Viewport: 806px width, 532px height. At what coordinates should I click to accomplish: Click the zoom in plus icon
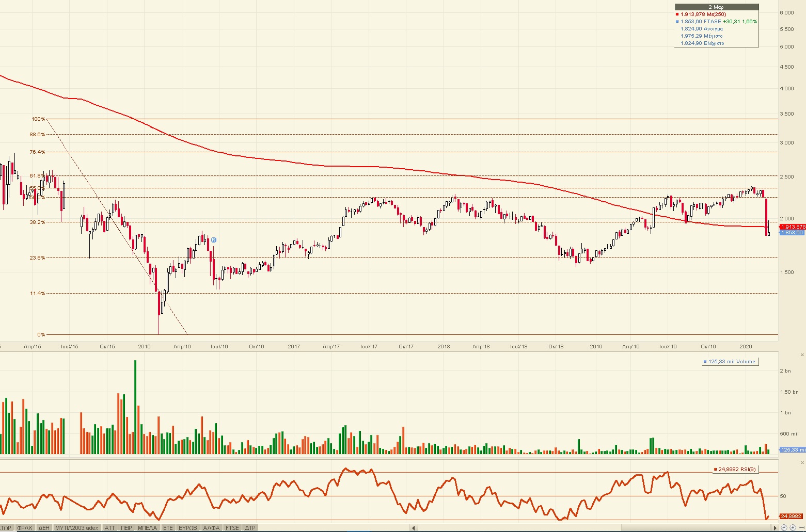coord(793,527)
